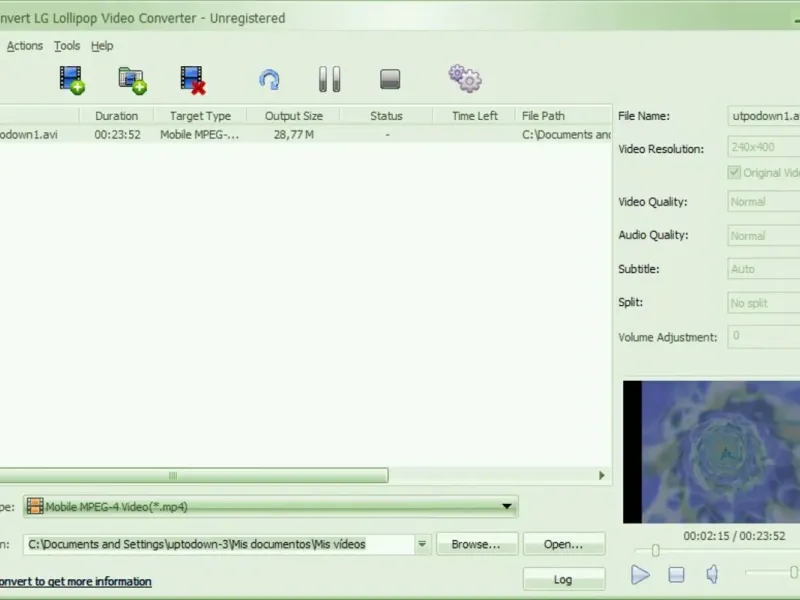Sort by Duration column header
Image resolution: width=800 pixels, height=600 pixels.
(x=116, y=116)
